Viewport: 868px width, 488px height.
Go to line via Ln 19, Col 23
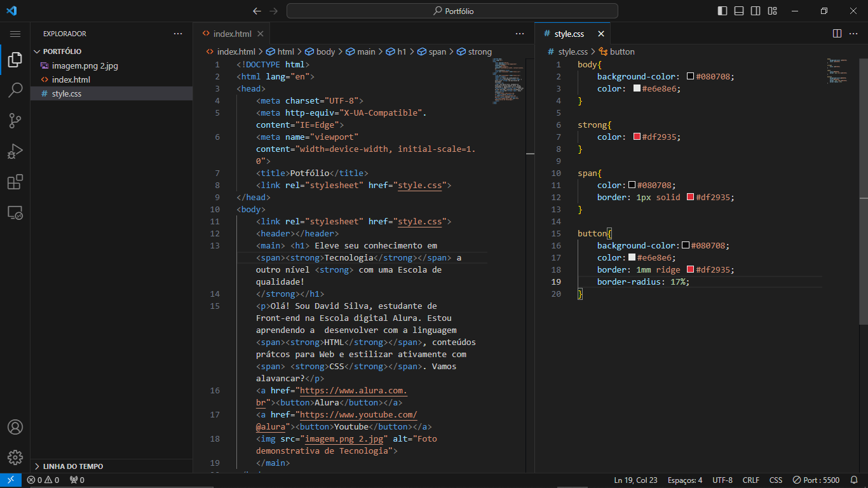[636, 480]
